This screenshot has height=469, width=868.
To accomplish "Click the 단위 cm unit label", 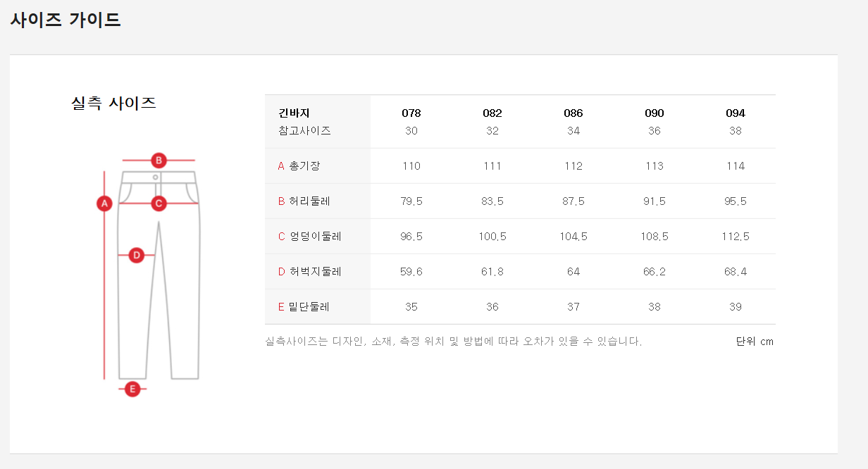I will (x=755, y=342).
